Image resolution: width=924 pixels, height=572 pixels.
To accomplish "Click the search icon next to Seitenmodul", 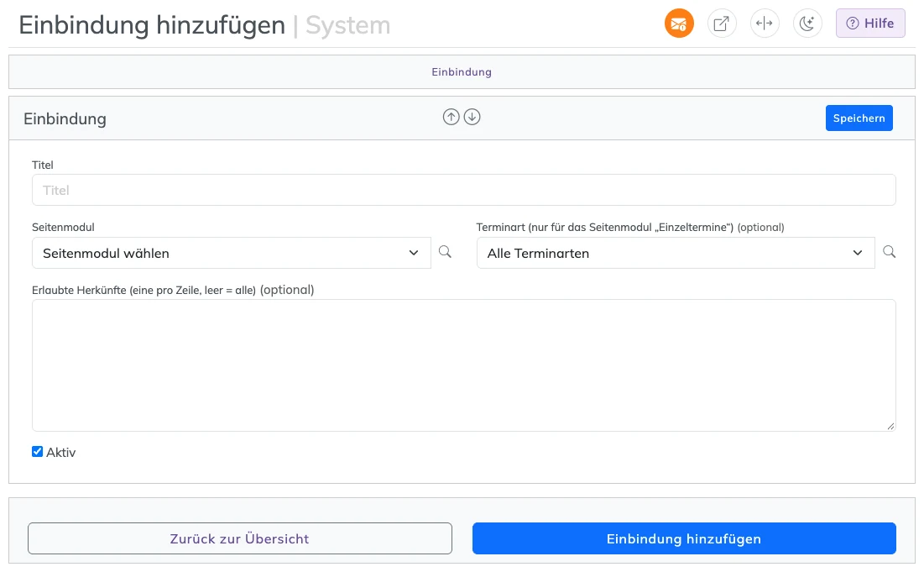I will [446, 252].
